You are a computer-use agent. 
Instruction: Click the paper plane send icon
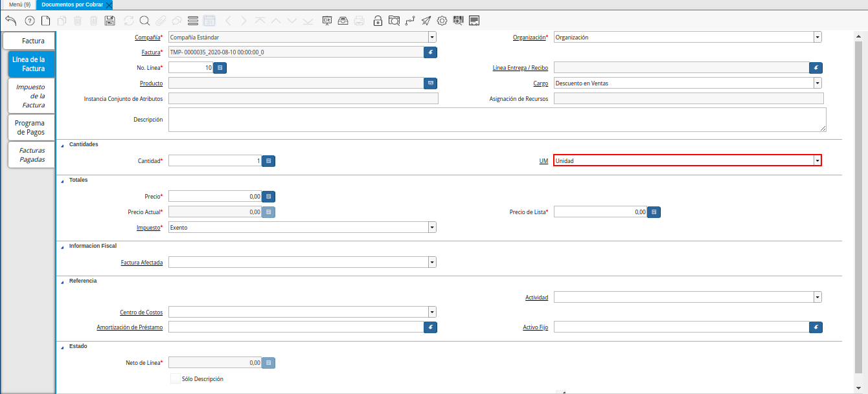pyautogui.click(x=426, y=21)
